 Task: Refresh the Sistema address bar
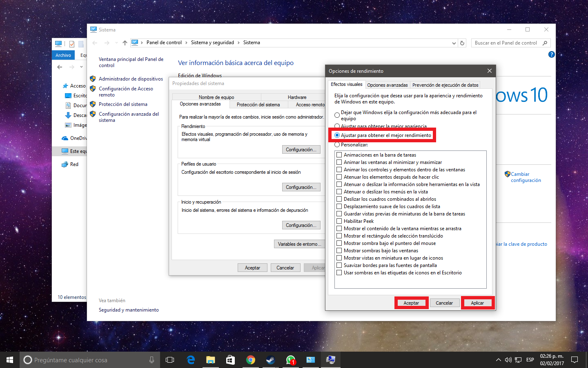coord(462,43)
